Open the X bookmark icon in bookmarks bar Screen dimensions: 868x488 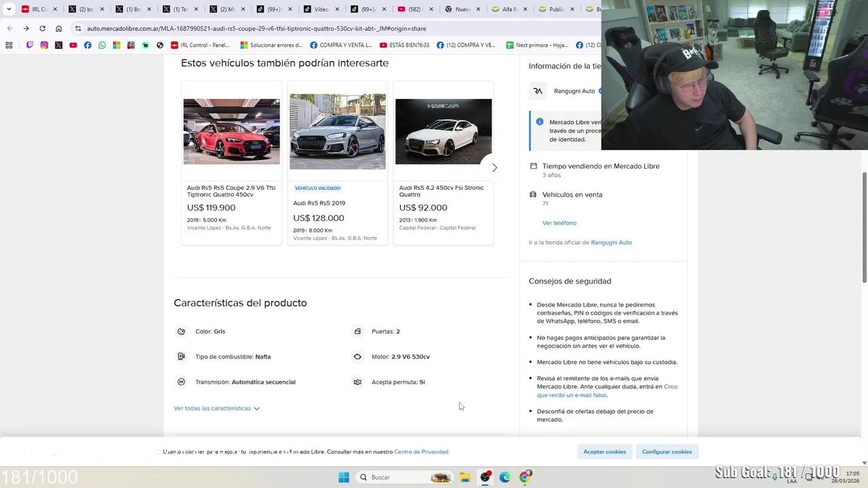(58, 45)
